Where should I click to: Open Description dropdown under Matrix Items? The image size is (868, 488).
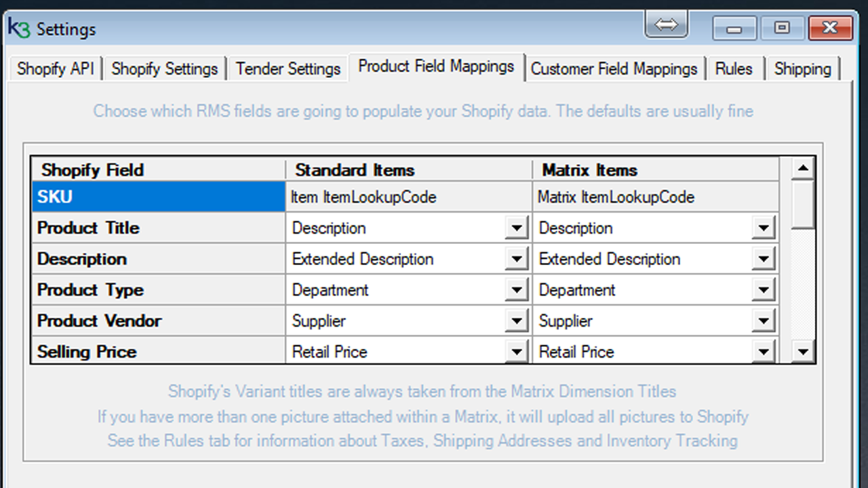click(x=764, y=259)
